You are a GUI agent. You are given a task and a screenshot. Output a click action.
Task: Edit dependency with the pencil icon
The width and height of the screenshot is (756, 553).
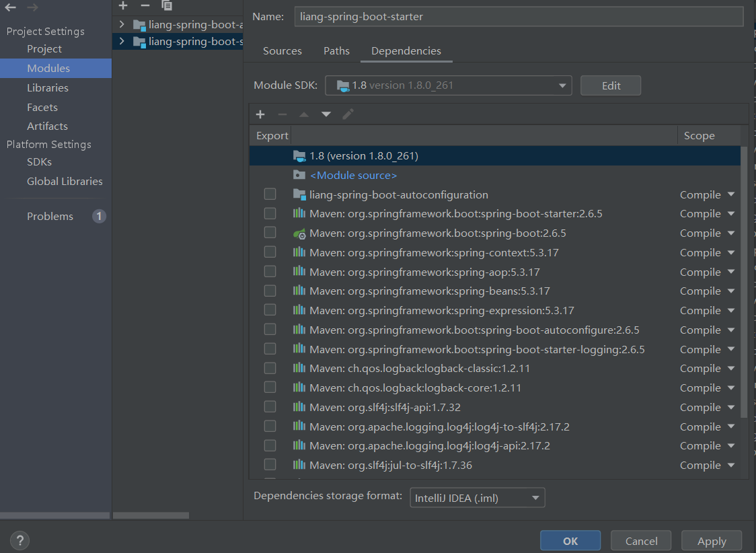click(x=348, y=114)
